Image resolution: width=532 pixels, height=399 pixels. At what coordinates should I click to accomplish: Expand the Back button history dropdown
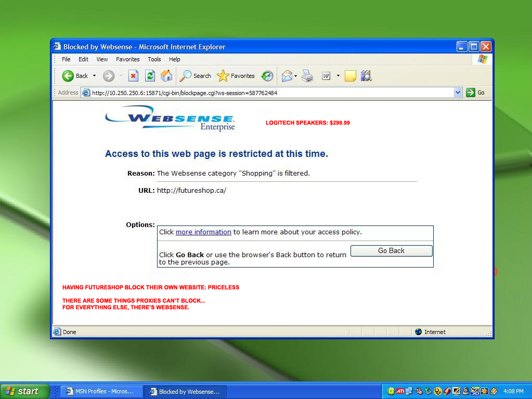pos(94,76)
